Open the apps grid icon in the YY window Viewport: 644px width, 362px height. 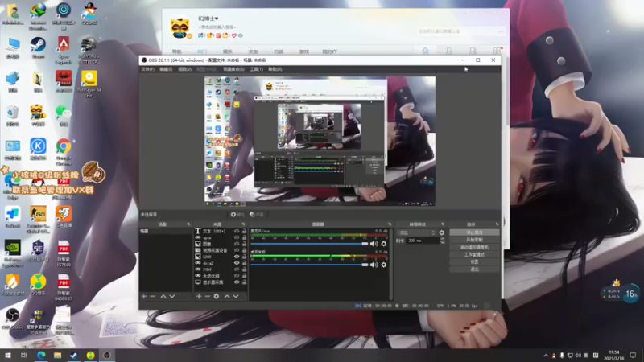point(497,51)
